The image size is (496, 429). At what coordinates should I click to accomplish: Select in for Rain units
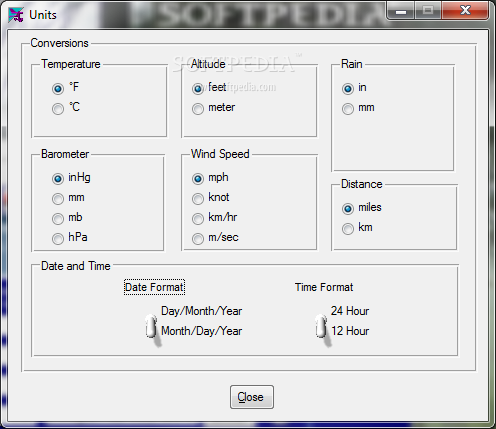(x=348, y=89)
